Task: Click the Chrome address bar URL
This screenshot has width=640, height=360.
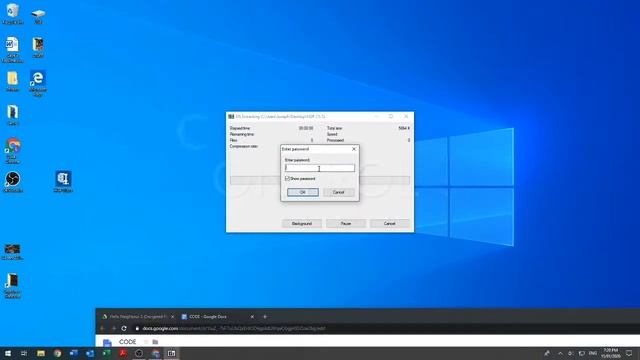Action: point(234,329)
